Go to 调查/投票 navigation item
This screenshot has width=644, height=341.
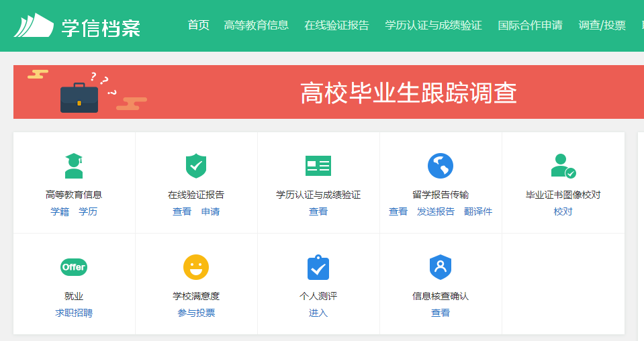[x=602, y=26]
